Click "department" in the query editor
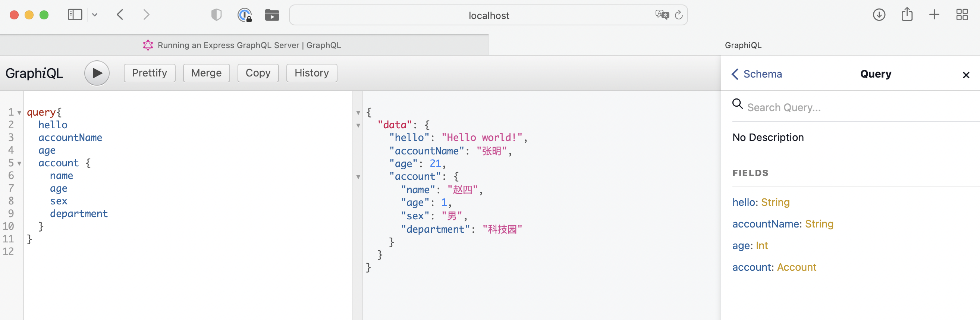This screenshot has width=980, height=320. pyautogui.click(x=79, y=214)
